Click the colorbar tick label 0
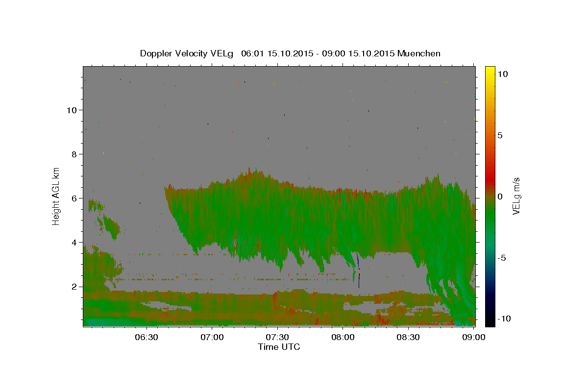The height and width of the screenshot is (392, 588). (x=500, y=196)
